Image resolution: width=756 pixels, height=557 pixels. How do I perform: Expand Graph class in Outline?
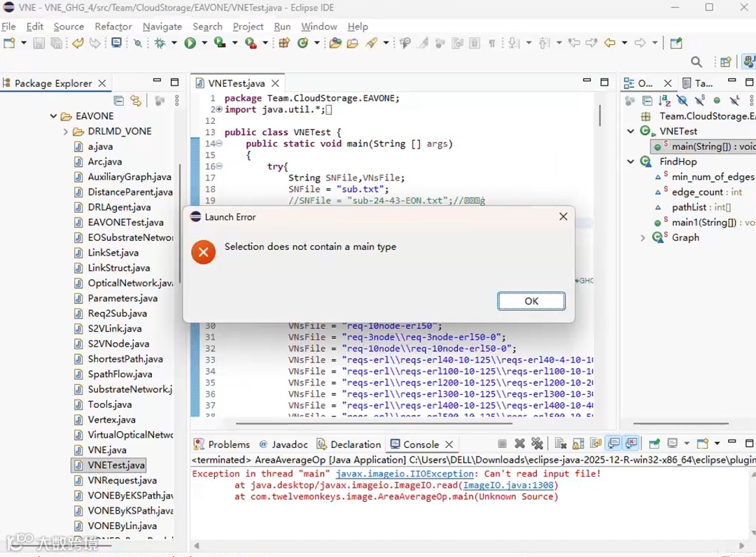tap(643, 237)
